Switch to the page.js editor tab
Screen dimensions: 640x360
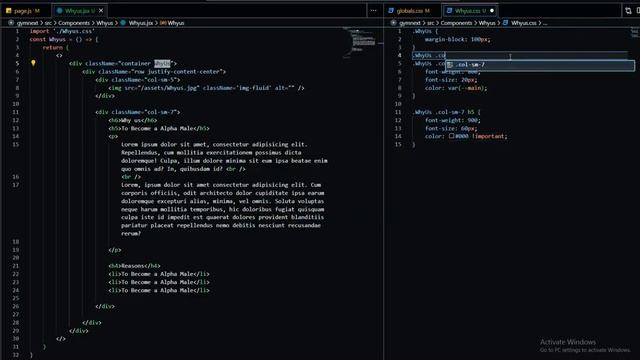(x=26, y=11)
